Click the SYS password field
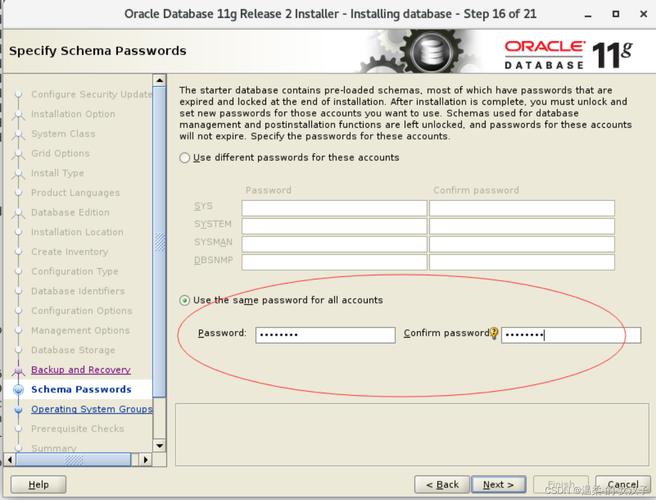This screenshot has width=656, height=500. 334,208
